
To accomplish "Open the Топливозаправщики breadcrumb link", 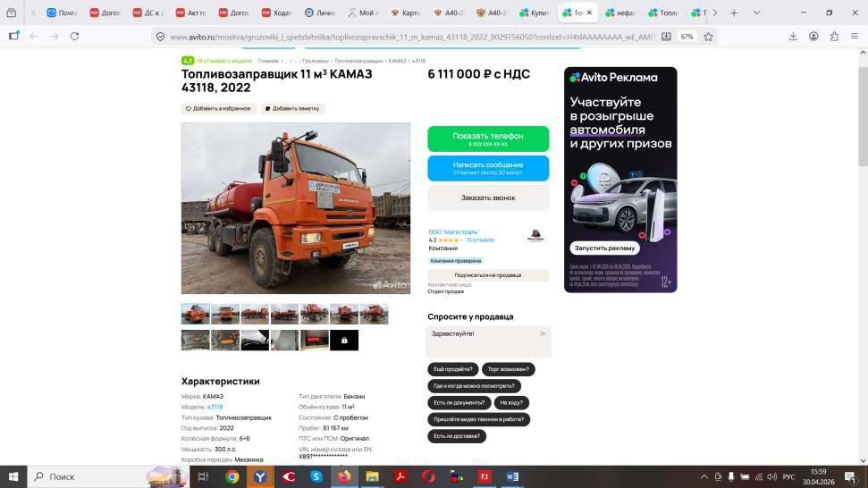I will tap(358, 61).
